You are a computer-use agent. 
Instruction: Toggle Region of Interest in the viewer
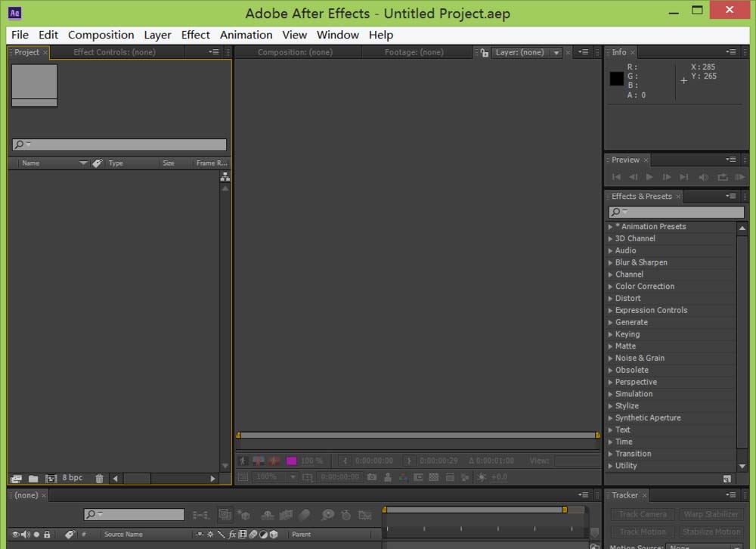point(419,477)
